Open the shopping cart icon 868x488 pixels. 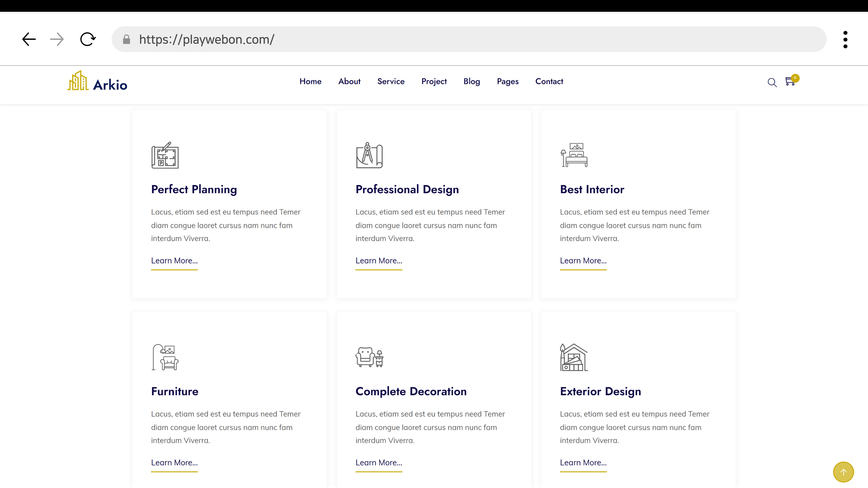tap(790, 82)
